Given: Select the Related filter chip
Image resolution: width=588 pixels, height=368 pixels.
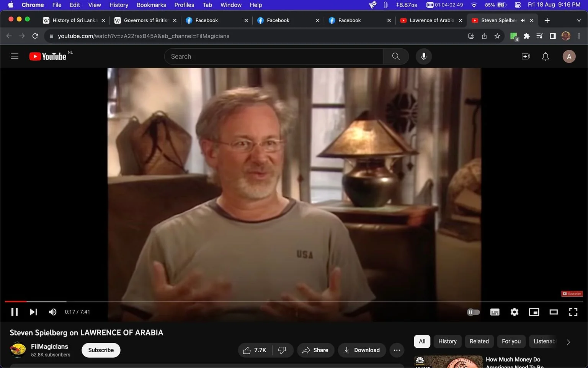Looking at the screenshot, I should point(479,341).
